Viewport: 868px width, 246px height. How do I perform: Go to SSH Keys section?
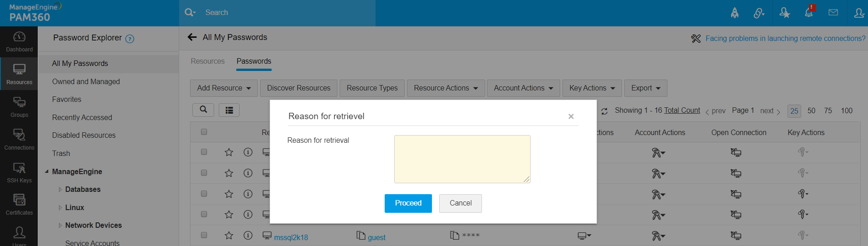click(x=19, y=172)
